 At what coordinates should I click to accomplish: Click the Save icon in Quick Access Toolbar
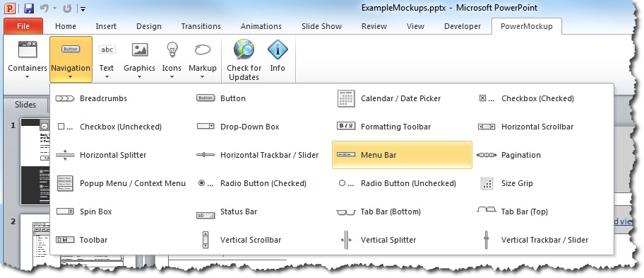(x=28, y=8)
